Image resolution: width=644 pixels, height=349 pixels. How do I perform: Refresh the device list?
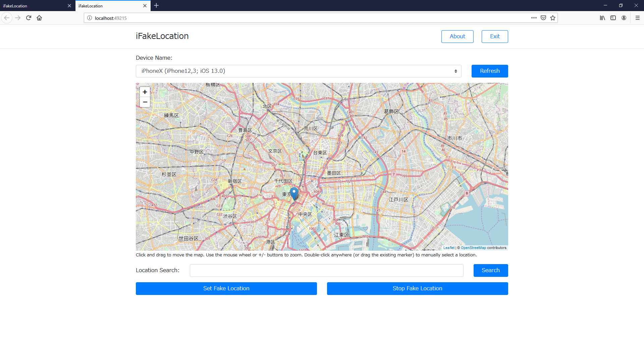(x=490, y=71)
